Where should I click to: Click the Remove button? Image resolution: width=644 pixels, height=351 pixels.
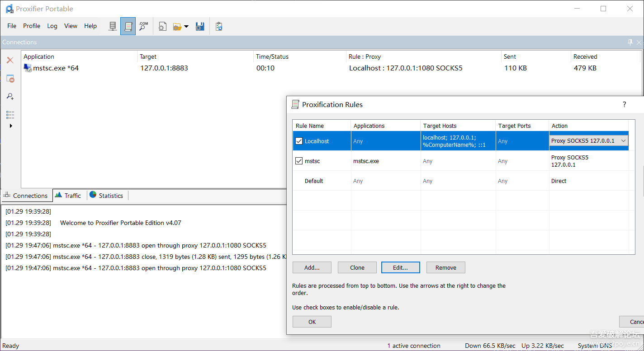pos(446,267)
